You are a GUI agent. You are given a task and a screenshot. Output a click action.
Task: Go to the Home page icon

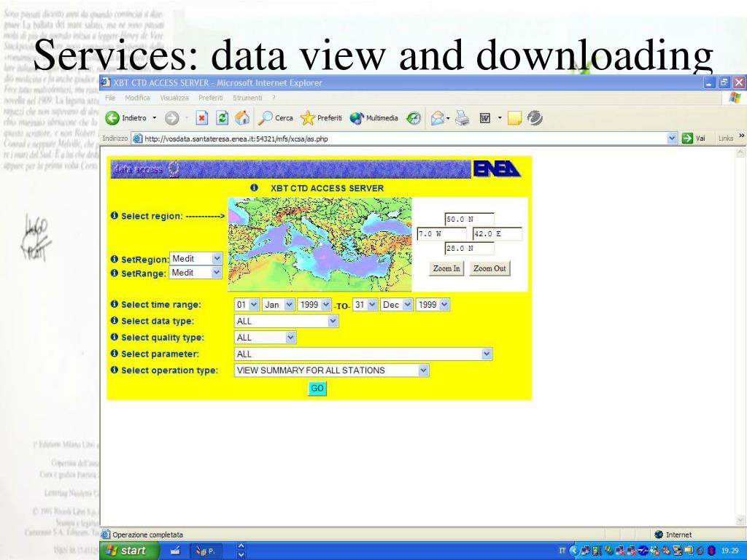click(x=242, y=118)
